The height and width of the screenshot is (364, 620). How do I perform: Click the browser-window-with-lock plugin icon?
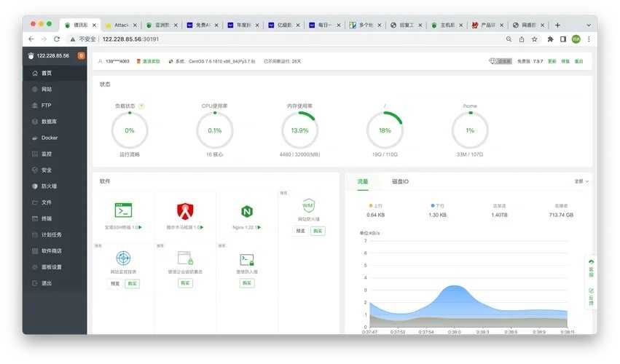[185, 258]
